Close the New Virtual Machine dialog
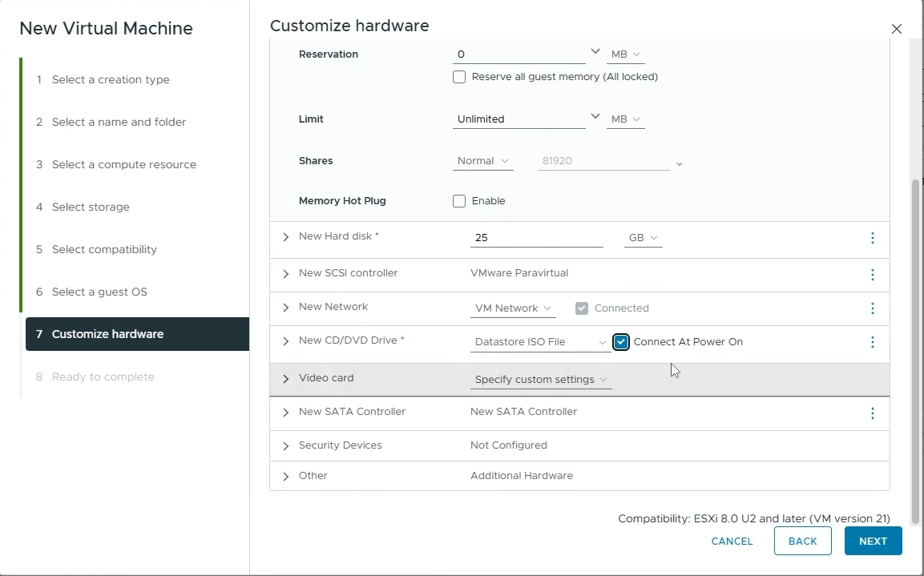 (x=896, y=29)
